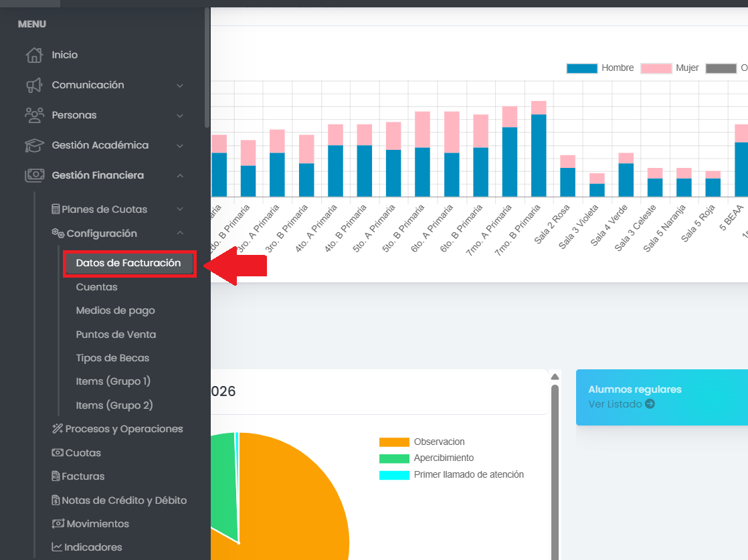Click the Ver Listado link
The height and width of the screenshot is (560, 748).
click(615, 404)
